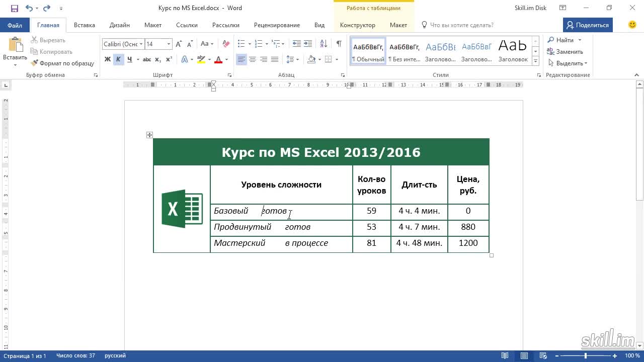Open the Change Case (Аа) dropdown
The height and width of the screenshot is (362, 644).
[207, 44]
